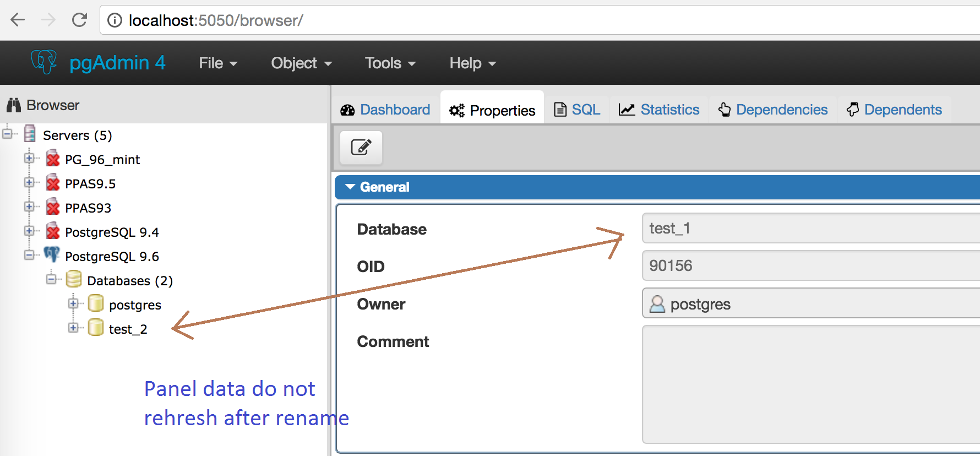Click the browser back arrow
This screenshot has height=456, width=980.
(x=18, y=20)
